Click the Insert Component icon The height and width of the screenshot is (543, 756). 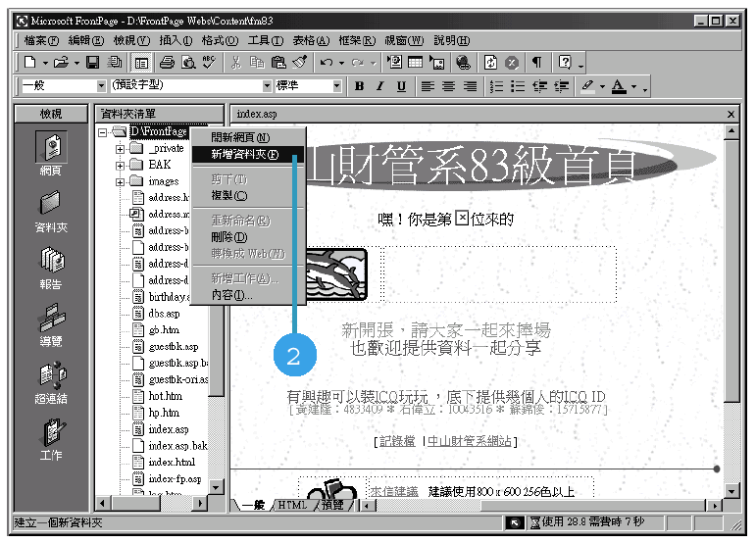(394, 62)
